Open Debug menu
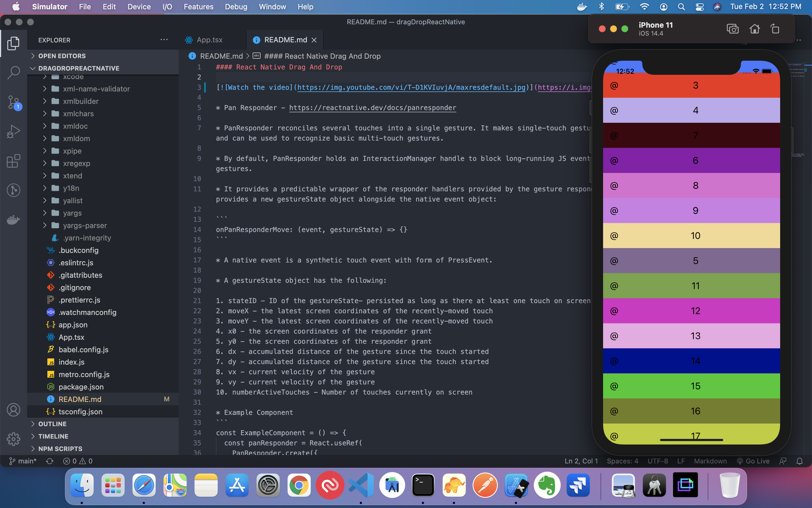 pyautogui.click(x=236, y=7)
